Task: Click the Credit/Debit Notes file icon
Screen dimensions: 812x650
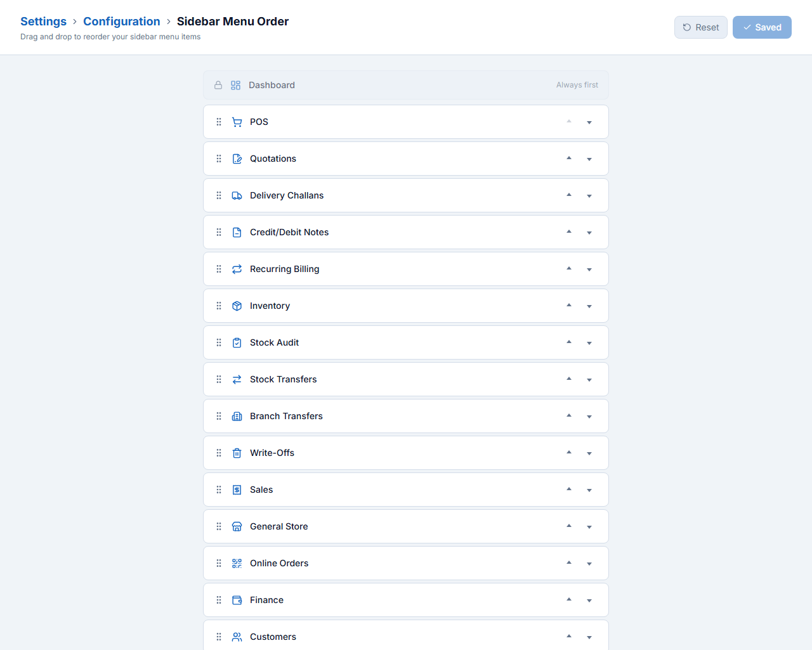Action: click(237, 232)
